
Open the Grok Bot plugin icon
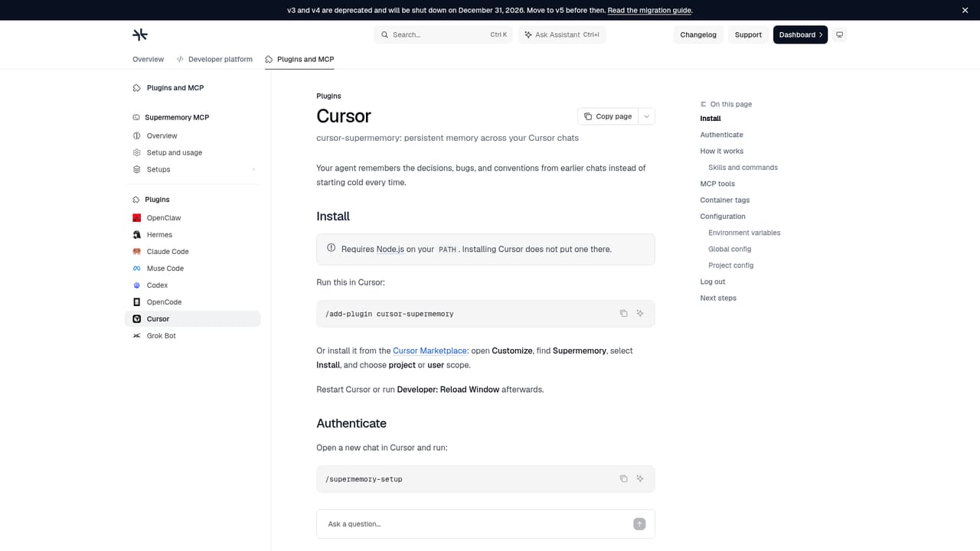pyautogui.click(x=137, y=336)
